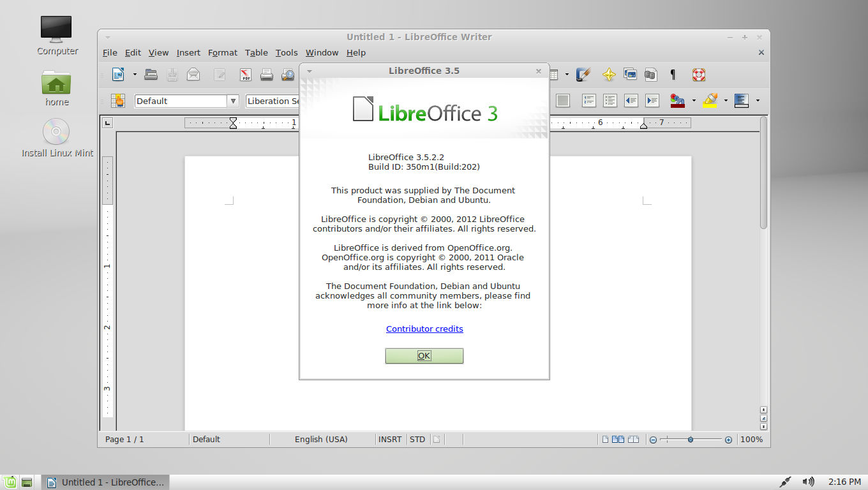868x490 pixels.
Task: Toggle Numbering On/Off icon
Action: (588, 101)
